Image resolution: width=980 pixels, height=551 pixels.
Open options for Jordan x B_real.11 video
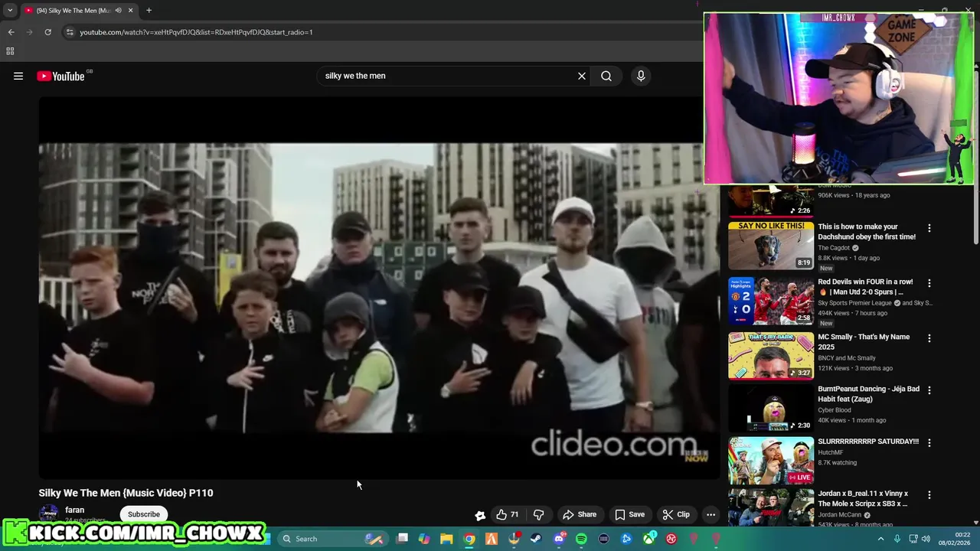pos(929,495)
